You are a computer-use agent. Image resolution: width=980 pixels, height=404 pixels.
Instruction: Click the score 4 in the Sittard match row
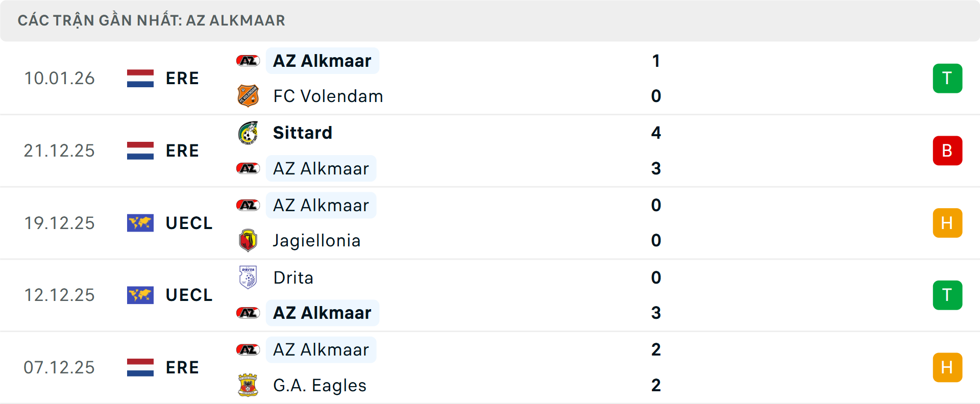[656, 133]
